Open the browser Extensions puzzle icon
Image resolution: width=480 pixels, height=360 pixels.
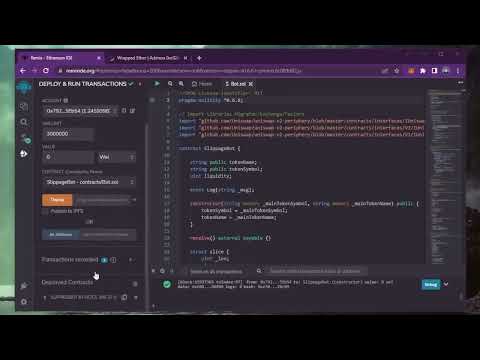[423, 71]
